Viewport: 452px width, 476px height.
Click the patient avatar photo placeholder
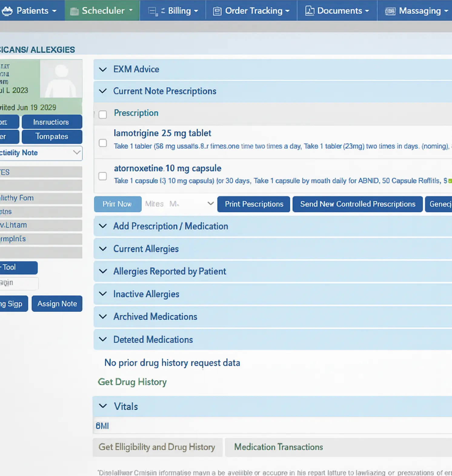(x=61, y=79)
